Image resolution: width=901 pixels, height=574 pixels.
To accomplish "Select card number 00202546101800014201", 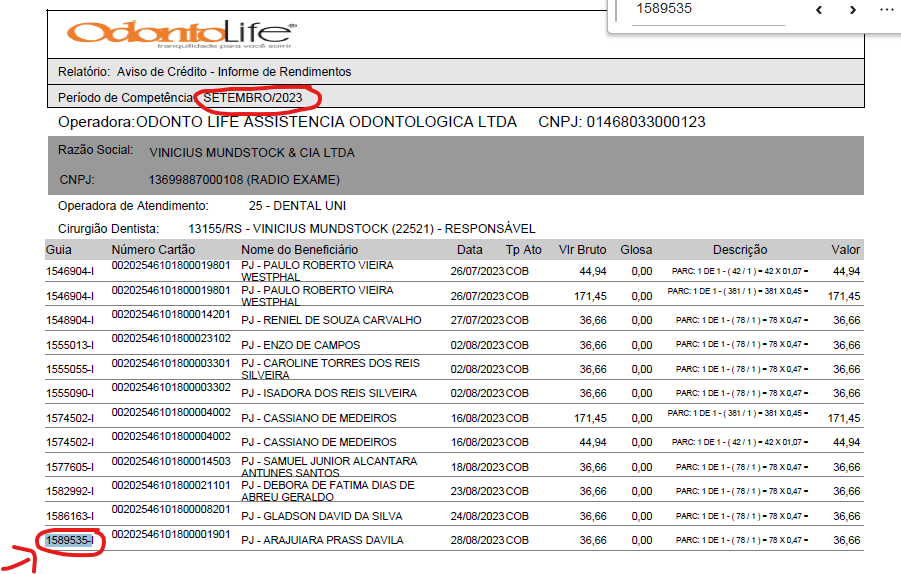I will [171, 314].
